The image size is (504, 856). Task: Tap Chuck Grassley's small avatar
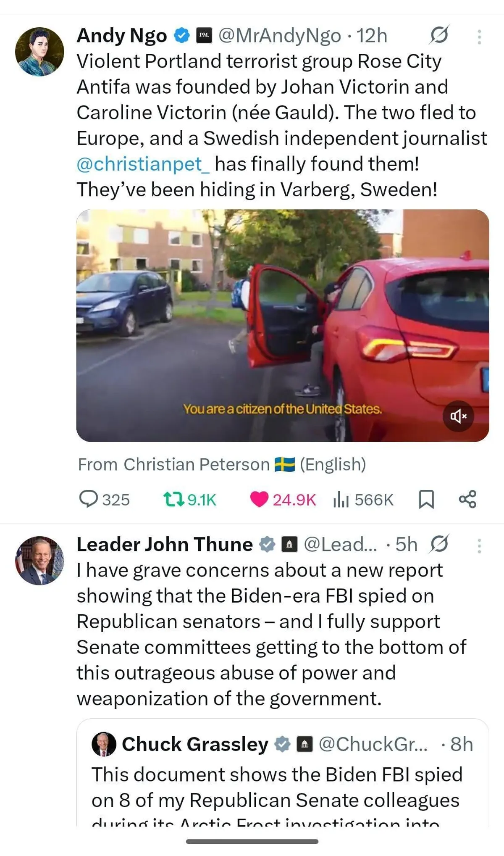[x=104, y=744]
